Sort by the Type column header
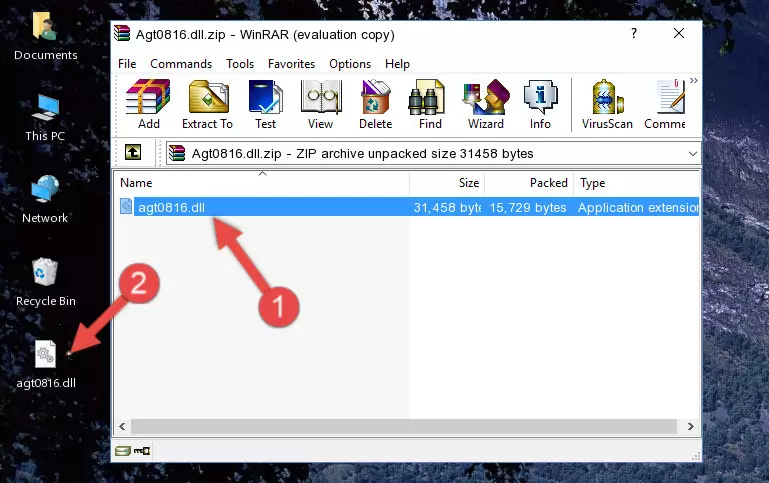Viewport: 769px width, 483px height. tap(637, 183)
